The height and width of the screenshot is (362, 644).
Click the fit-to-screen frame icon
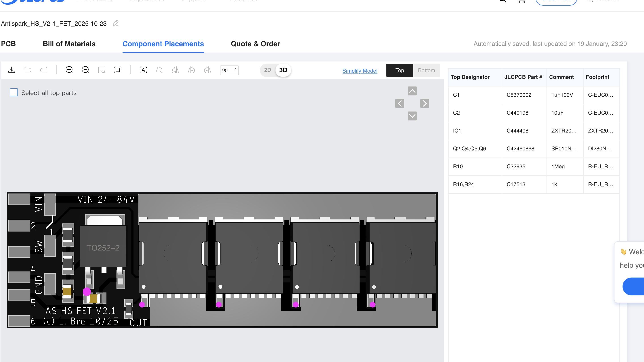(x=118, y=70)
